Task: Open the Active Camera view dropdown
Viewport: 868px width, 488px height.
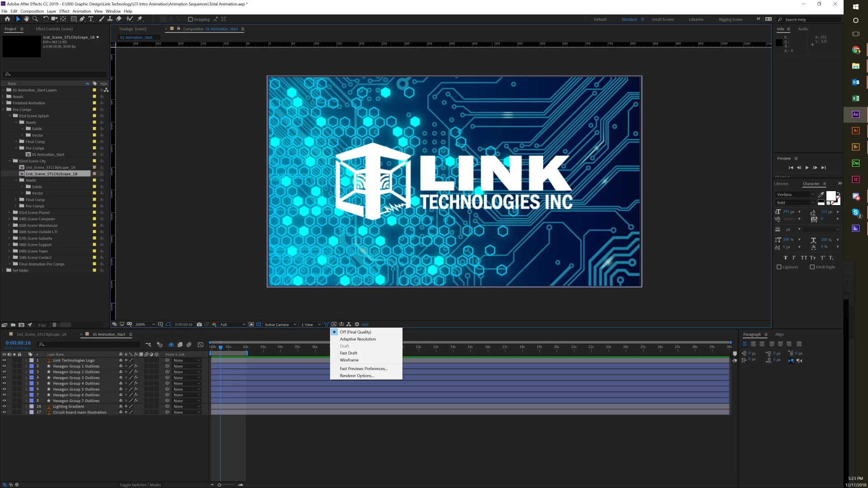Action: [280, 324]
